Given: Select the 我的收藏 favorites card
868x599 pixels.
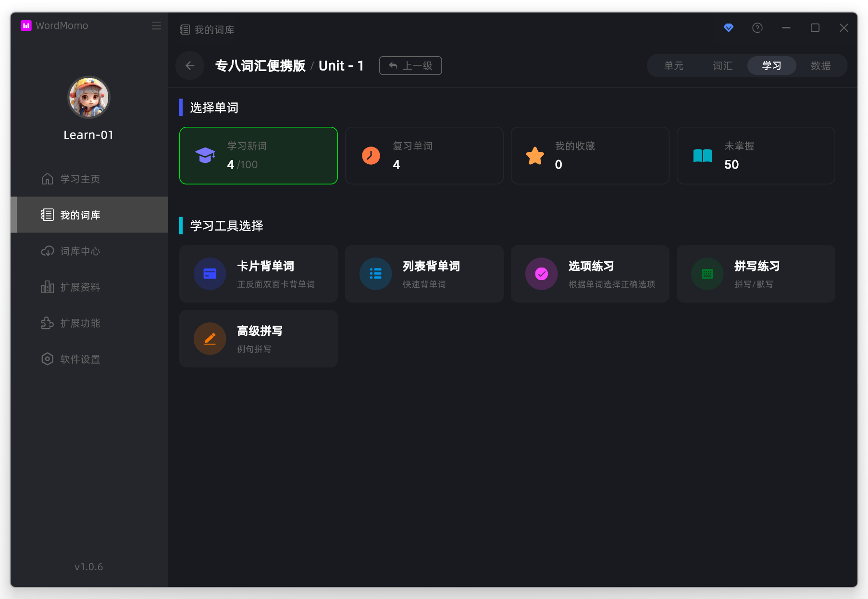Looking at the screenshot, I should tap(590, 156).
